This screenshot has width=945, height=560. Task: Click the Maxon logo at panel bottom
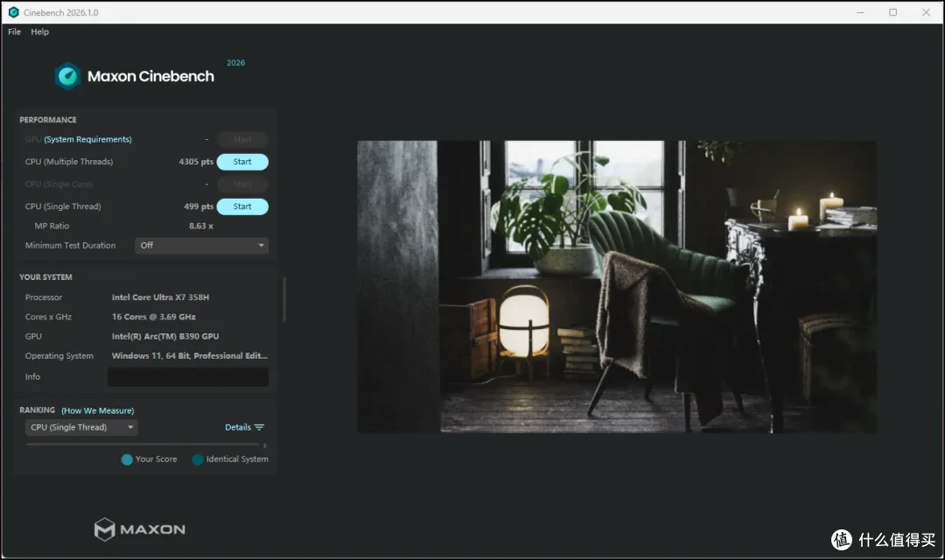[140, 529]
